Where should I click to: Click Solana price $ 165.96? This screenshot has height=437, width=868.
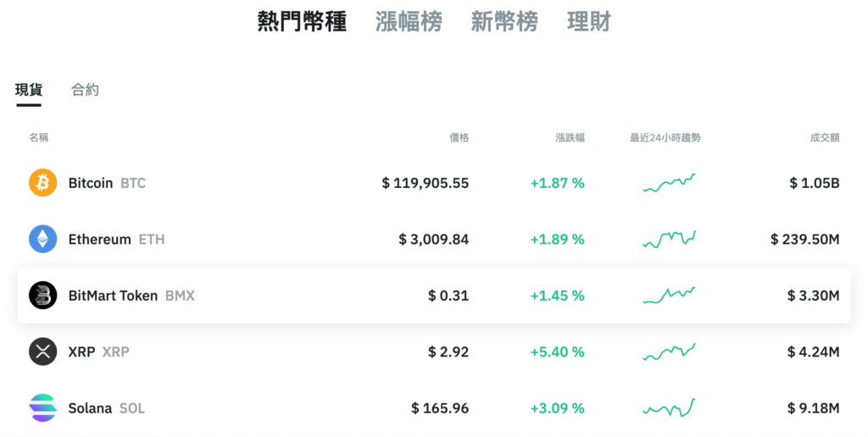point(440,409)
